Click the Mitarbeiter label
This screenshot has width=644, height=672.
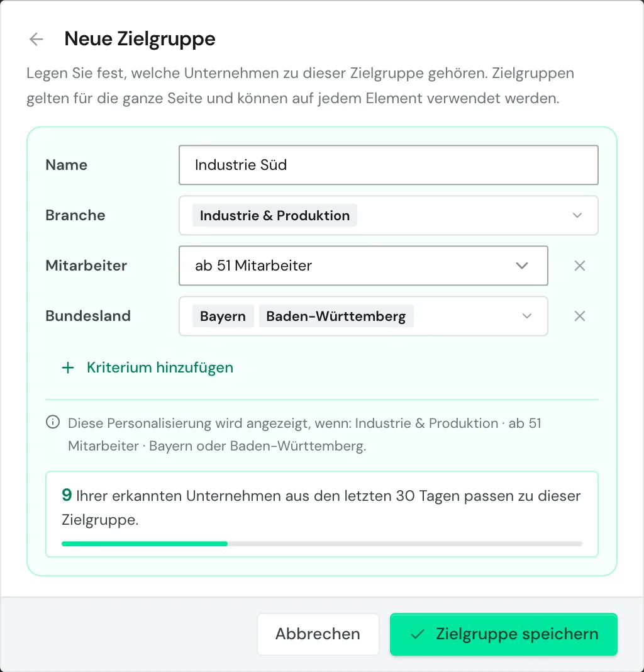click(86, 266)
